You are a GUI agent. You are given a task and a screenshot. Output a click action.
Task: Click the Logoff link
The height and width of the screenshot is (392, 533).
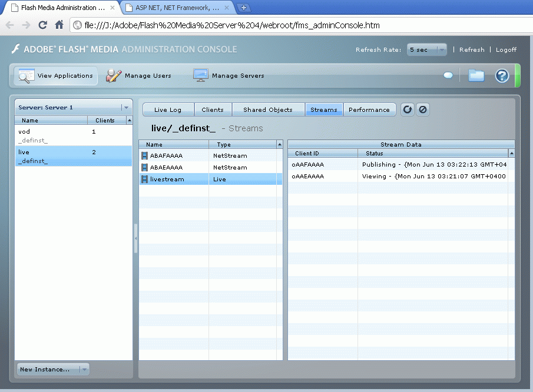(506, 49)
